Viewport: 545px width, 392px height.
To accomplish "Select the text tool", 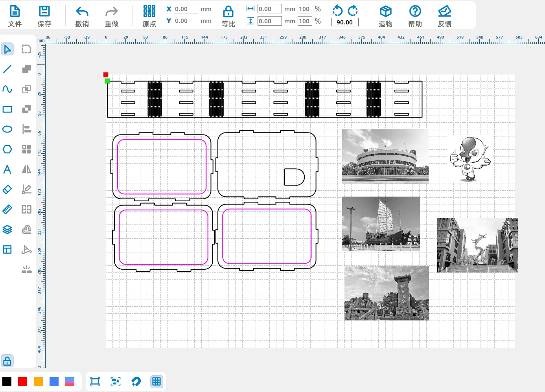I will (7, 169).
